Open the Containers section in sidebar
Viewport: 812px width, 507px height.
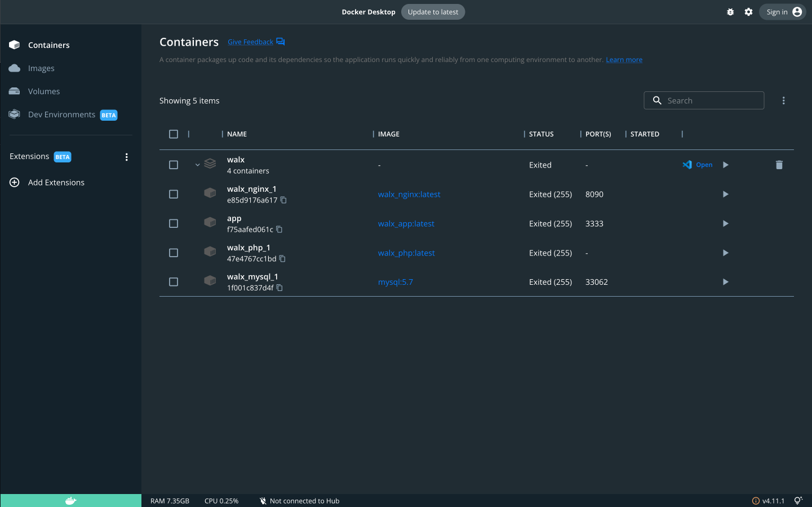pos(48,45)
